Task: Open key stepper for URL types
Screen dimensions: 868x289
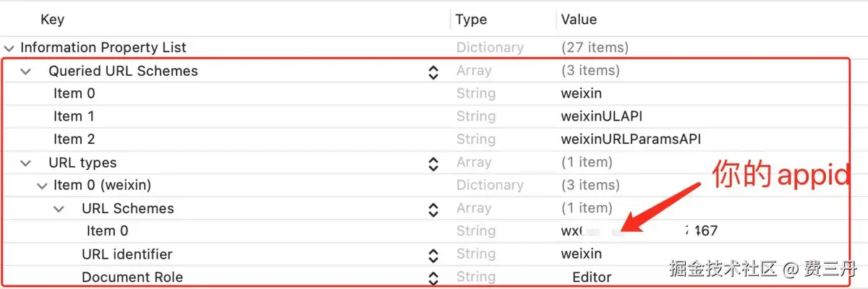Action: 433,163
